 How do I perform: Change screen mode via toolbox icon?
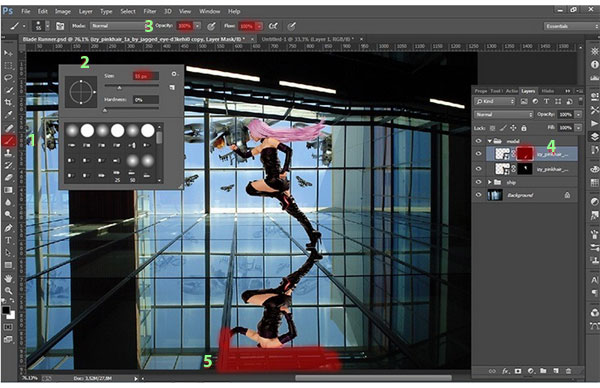pos(8,339)
